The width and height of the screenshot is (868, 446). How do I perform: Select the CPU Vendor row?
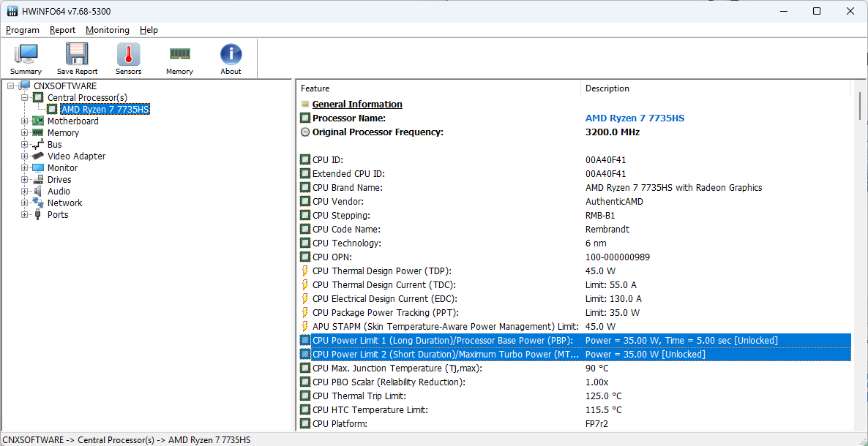pos(575,201)
